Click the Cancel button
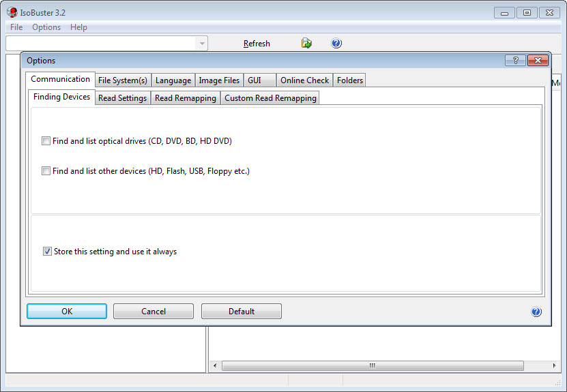Screen dimensions: 567x392 coord(154,311)
